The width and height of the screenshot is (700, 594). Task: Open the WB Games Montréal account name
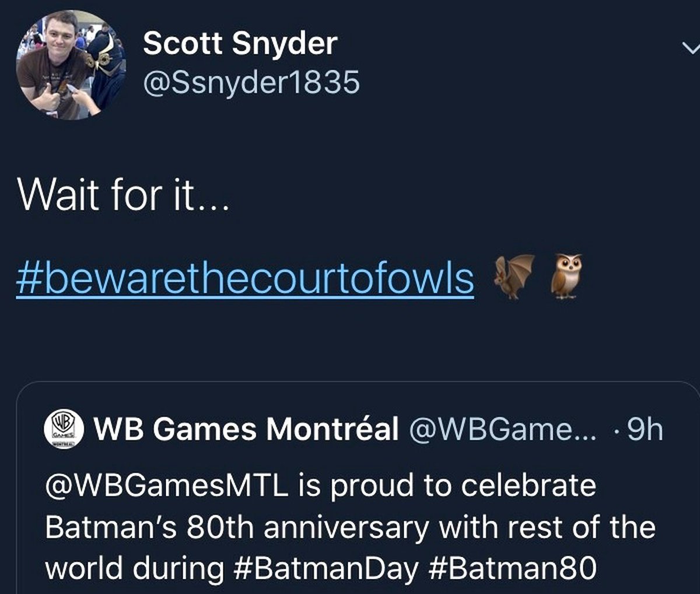coord(246,429)
